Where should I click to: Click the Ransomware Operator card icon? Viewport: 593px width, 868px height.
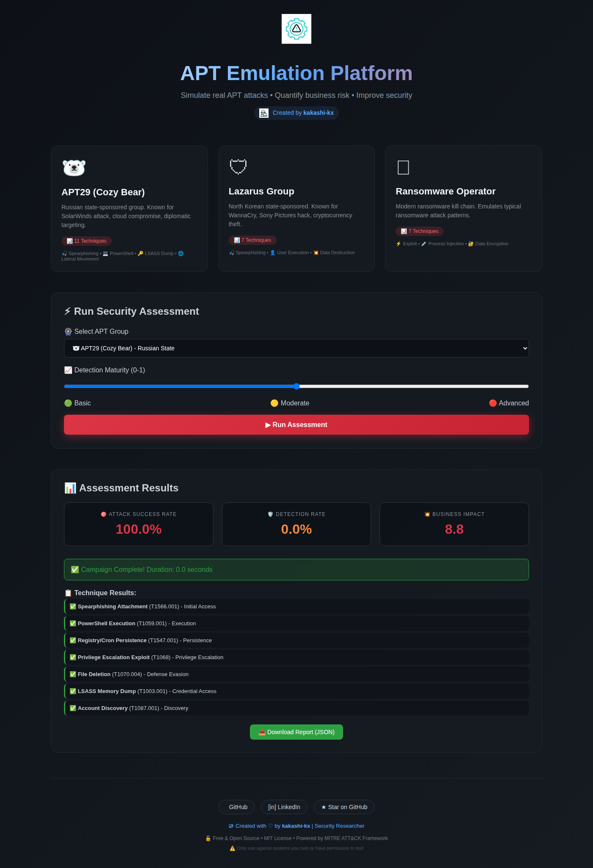pos(403,167)
